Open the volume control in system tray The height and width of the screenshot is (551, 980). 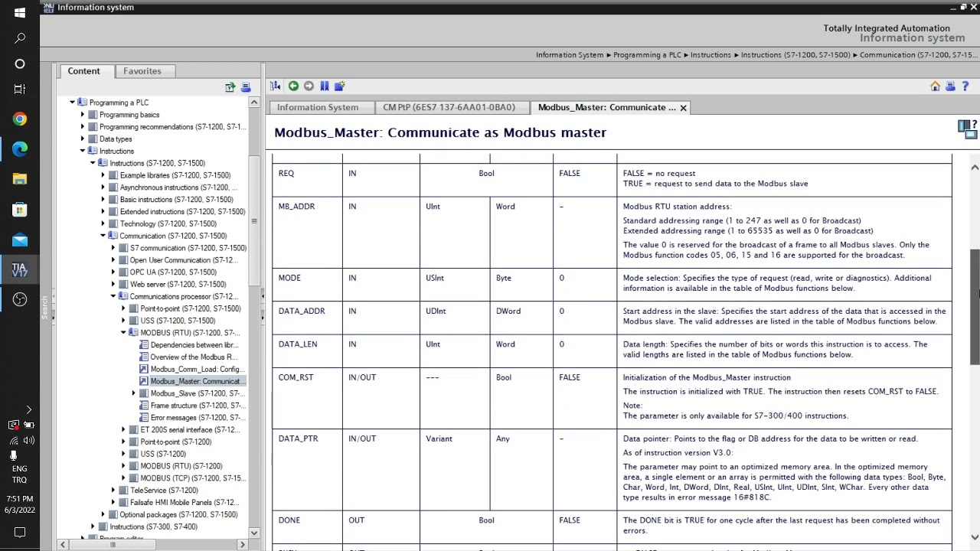(x=28, y=440)
